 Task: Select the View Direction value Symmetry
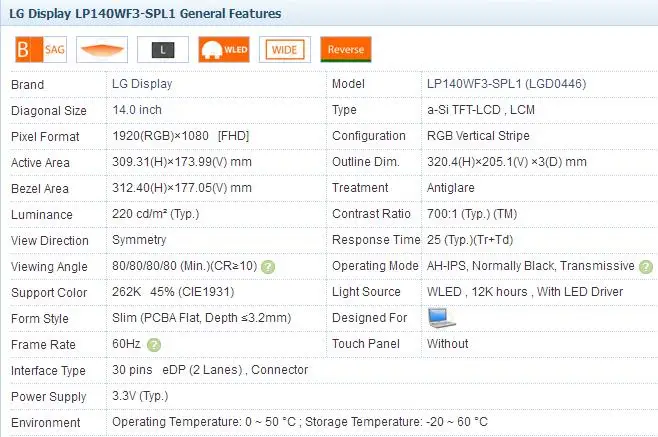tap(139, 240)
